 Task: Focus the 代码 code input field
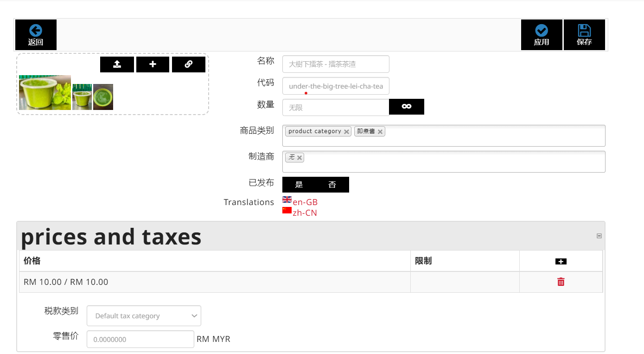coord(336,86)
